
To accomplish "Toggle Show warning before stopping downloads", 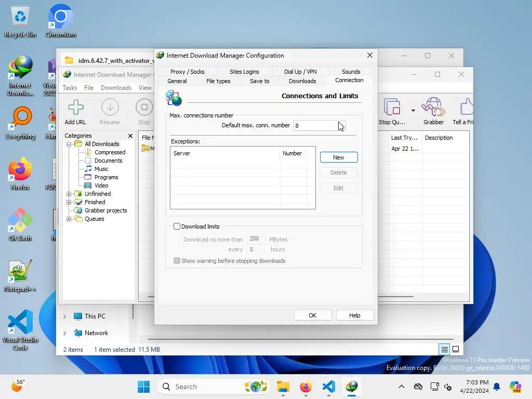I will [177, 261].
